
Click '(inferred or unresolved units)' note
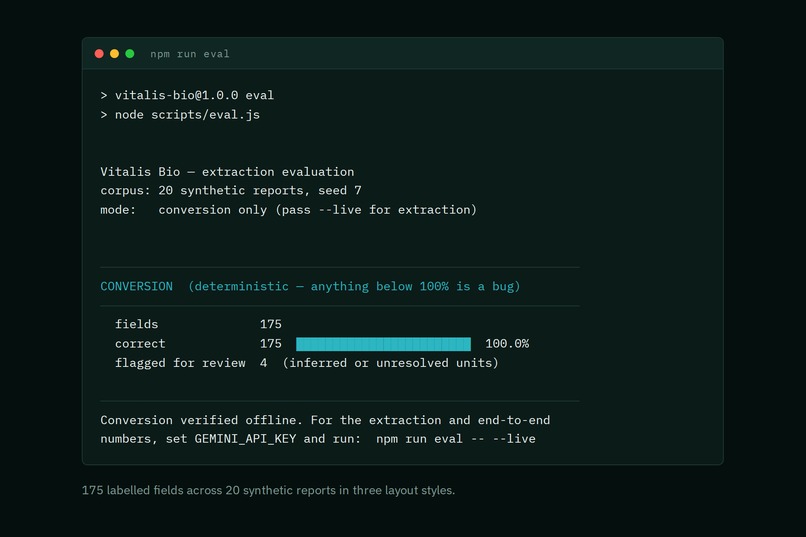[390, 363]
